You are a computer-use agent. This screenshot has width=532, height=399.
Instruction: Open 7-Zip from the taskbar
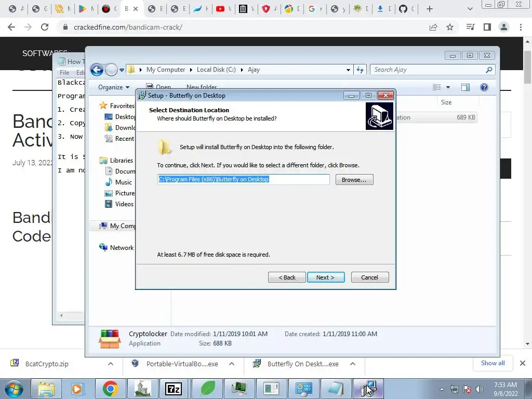[174, 389]
